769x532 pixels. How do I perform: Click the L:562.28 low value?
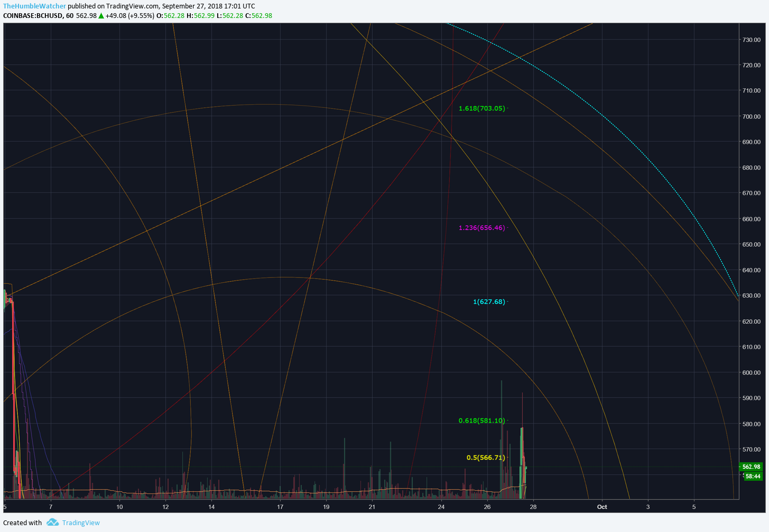230,15
